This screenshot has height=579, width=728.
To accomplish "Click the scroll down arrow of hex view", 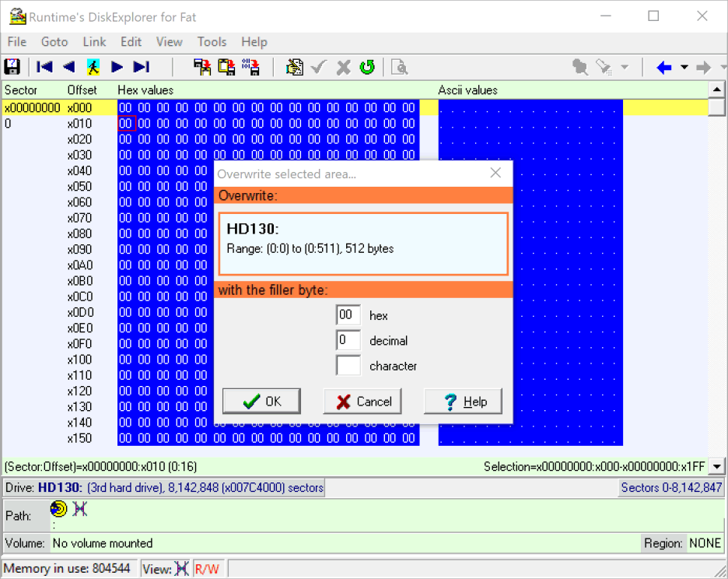I will click(717, 466).
